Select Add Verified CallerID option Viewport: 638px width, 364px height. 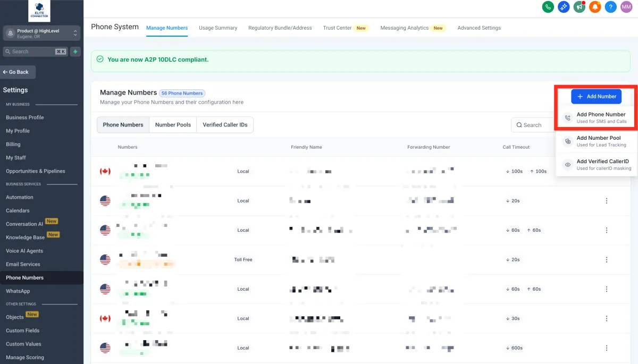click(596, 165)
